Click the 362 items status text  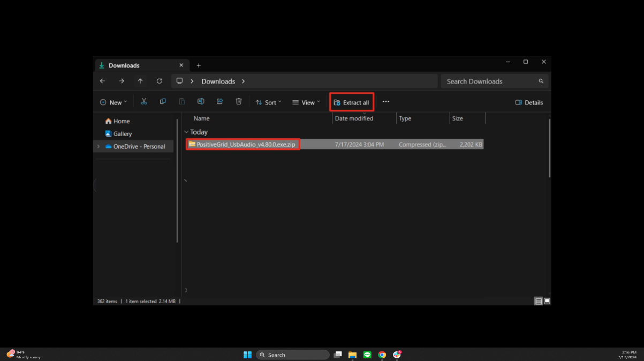point(107,302)
